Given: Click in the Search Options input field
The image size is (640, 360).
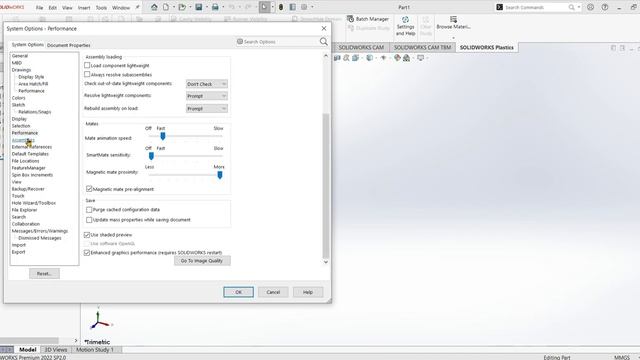Looking at the screenshot, I should point(278,42).
